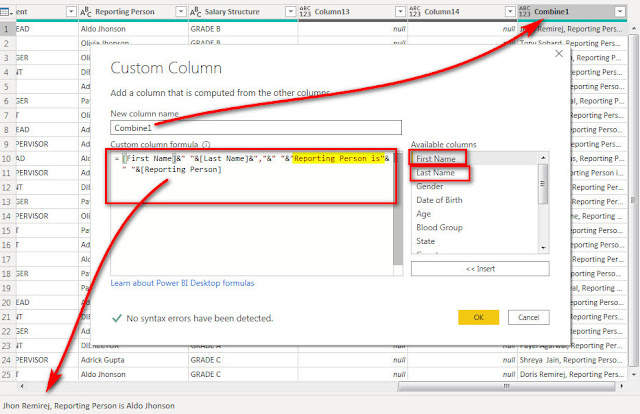Viewport: 640px width, 414px height.
Task: Click the ABC123 type icon of Combine1 column
Action: 525,12
